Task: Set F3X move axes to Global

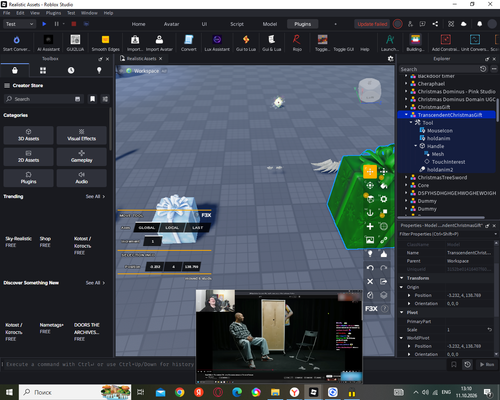Action: coord(147,228)
